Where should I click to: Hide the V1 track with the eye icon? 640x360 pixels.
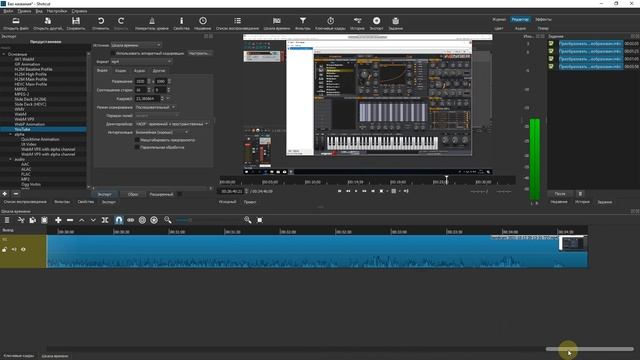(x=23, y=249)
